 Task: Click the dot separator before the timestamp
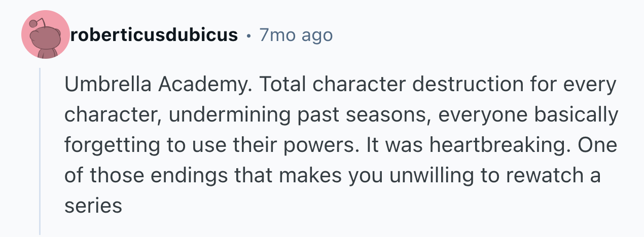click(x=248, y=36)
